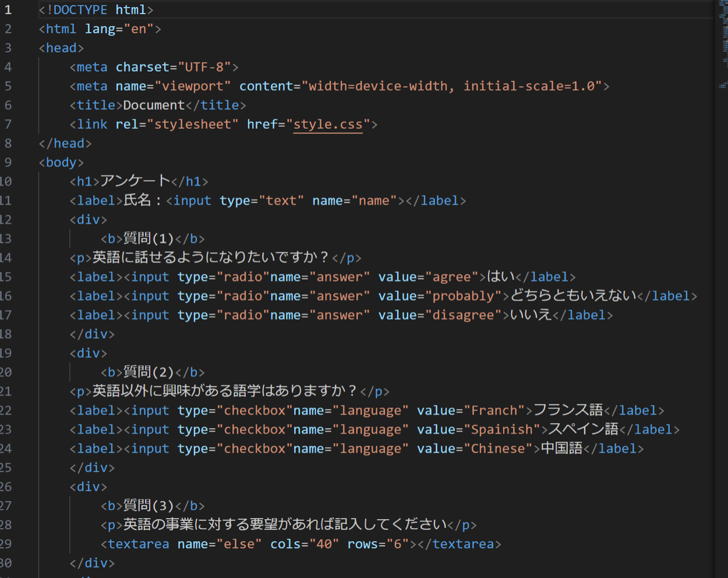The width and height of the screenshot is (728, 578).
Task: Click the "agree" value string
Action: click(452, 277)
